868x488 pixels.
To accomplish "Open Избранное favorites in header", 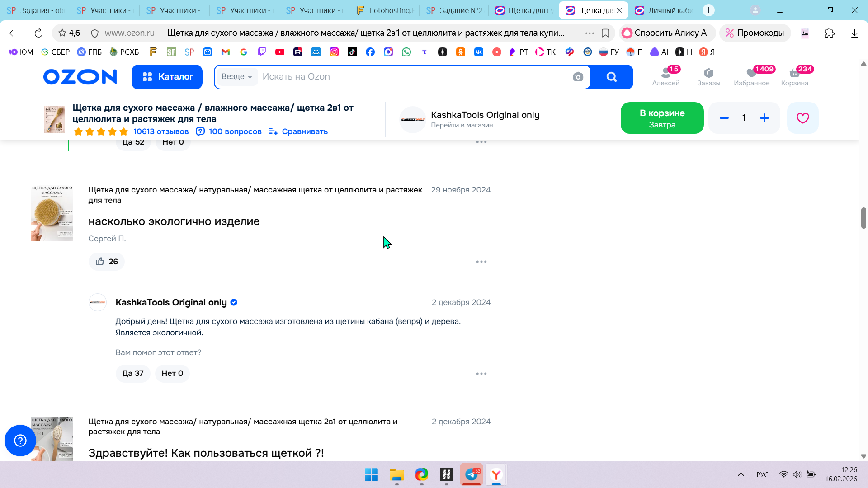I will tap(751, 76).
